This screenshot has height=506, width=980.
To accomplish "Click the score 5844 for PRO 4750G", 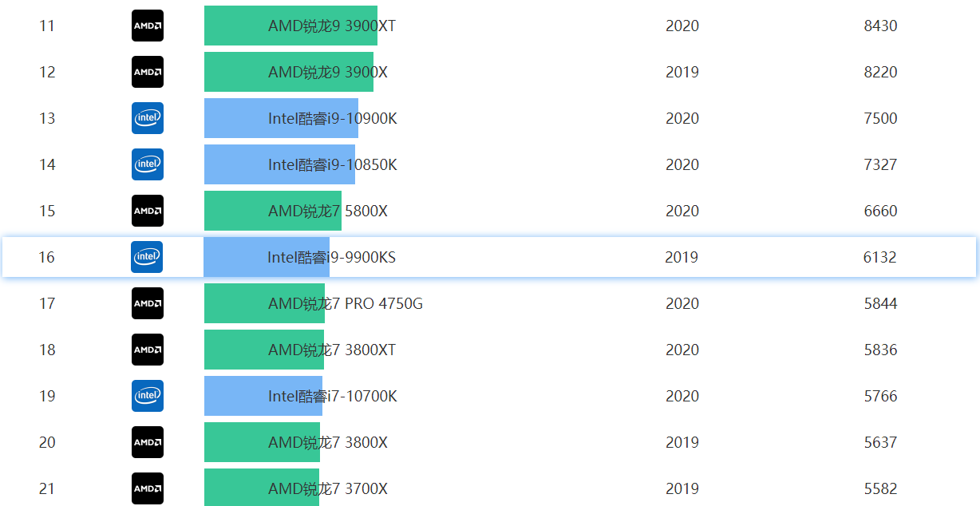I will (x=880, y=303).
